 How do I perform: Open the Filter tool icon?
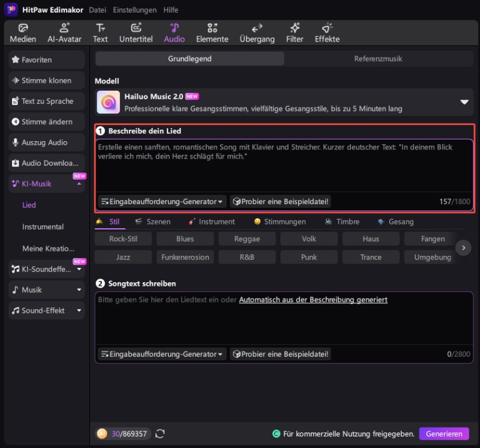pos(295,28)
